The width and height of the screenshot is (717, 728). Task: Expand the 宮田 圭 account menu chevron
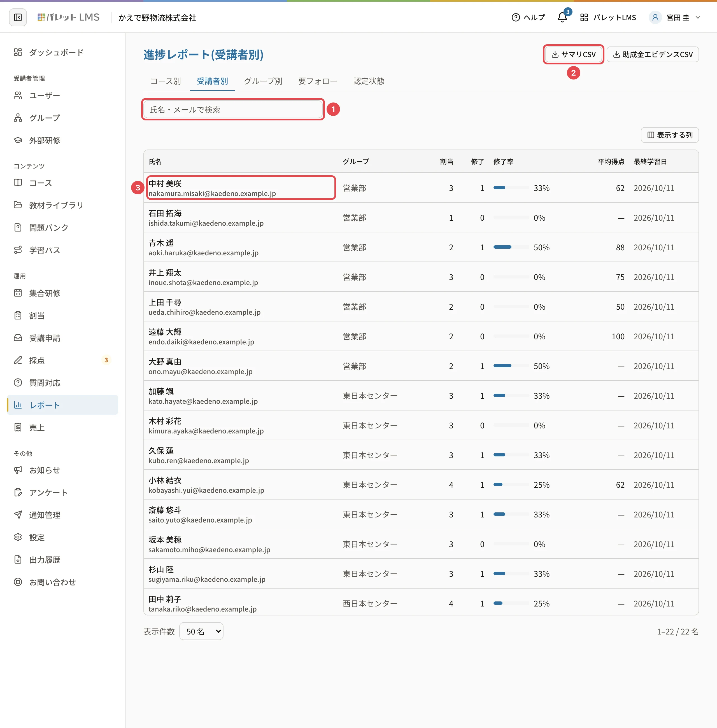click(x=698, y=17)
